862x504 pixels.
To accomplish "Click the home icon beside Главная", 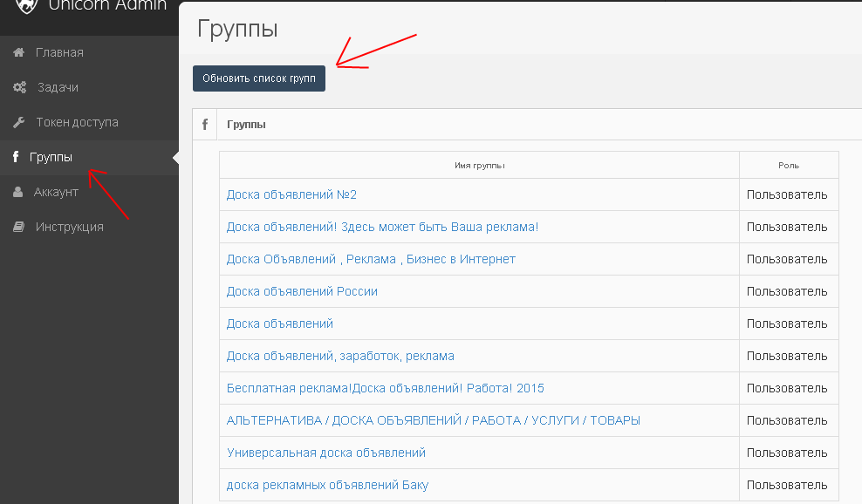I will 18,52.
